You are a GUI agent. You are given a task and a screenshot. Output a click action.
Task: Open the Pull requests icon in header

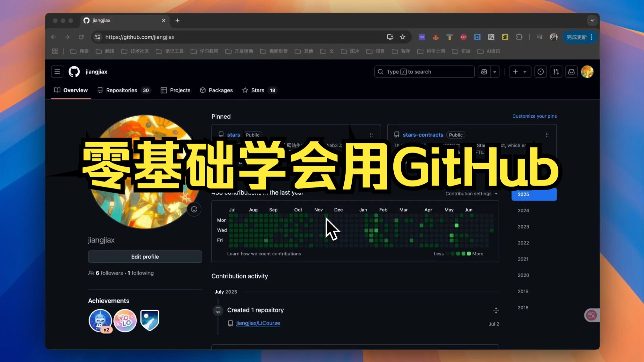click(556, 72)
